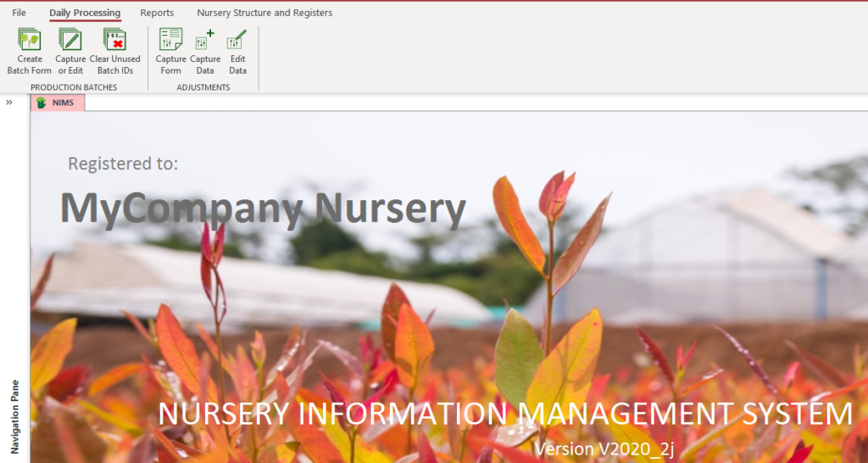Choose the Edit Data adjustment icon
The height and width of the screenshot is (463, 868).
pyautogui.click(x=237, y=41)
